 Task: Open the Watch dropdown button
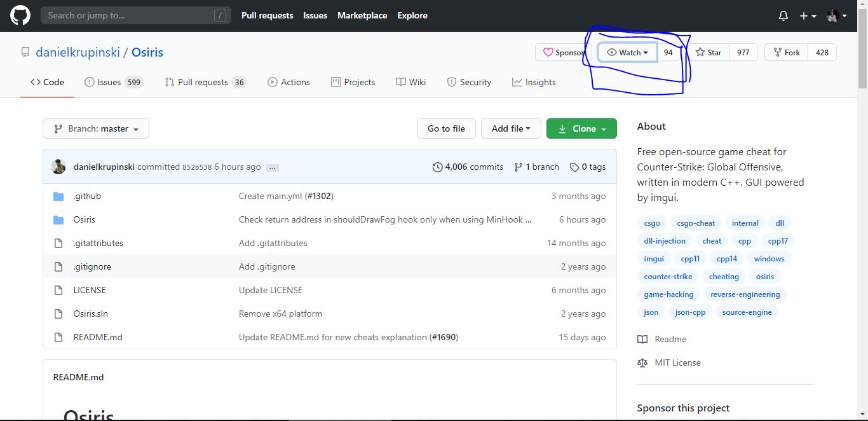pos(628,52)
